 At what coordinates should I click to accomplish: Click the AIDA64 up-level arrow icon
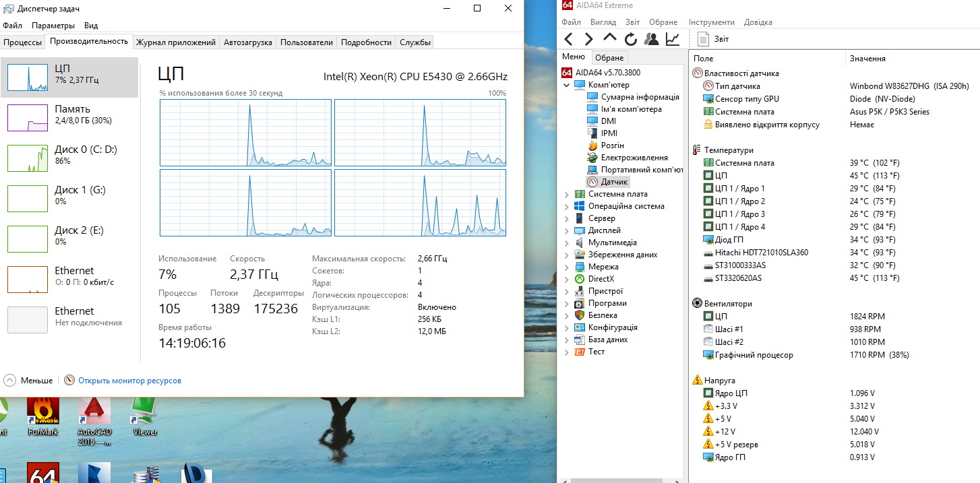pyautogui.click(x=609, y=38)
